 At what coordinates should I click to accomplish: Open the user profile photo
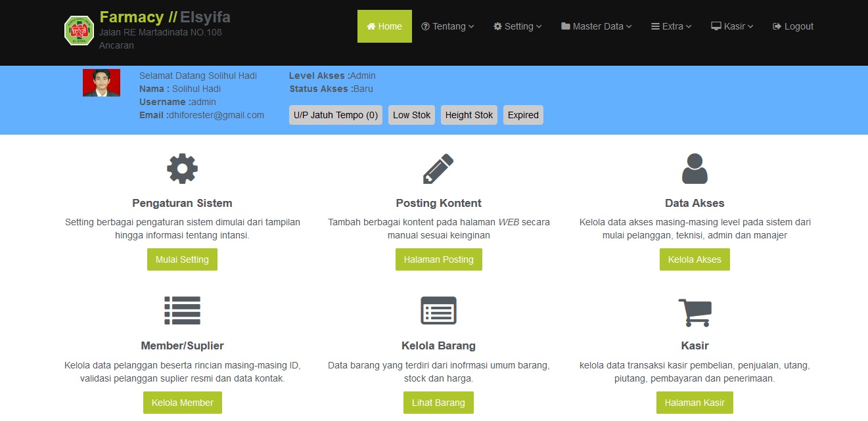[101, 83]
